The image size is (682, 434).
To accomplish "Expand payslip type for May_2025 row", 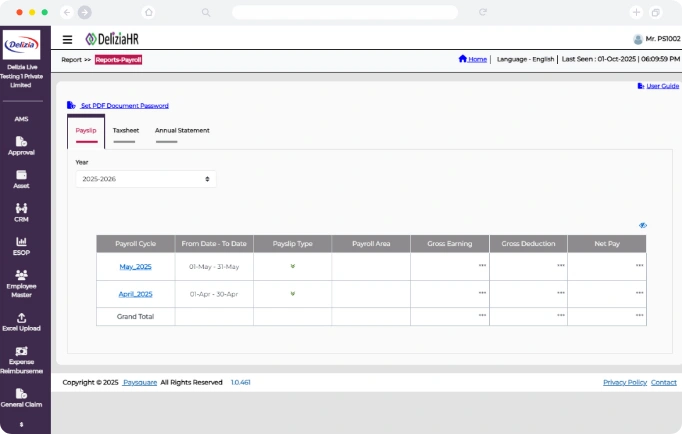I will pos(293,266).
